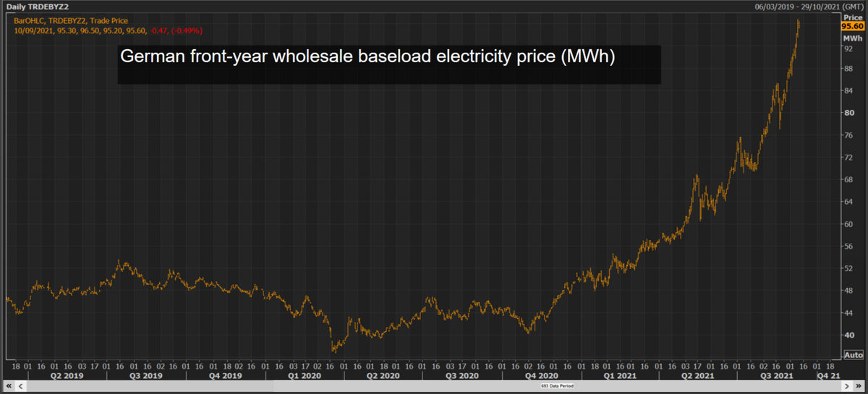Select Q2 2019 on the time axis
Image resolution: width=868 pixels, height=394 pixels.
point(66,376)
